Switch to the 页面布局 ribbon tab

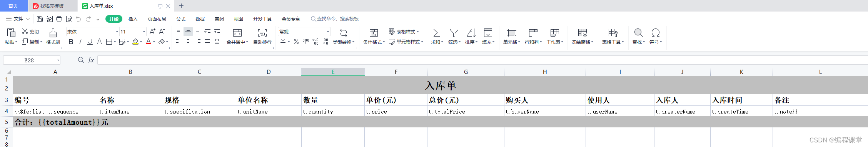pos(157,19)
